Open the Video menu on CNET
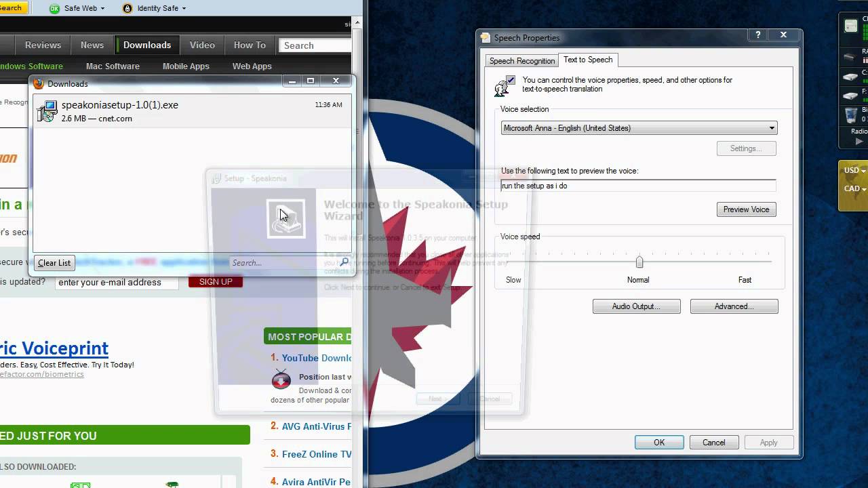This screenshot has height=488, width=868. (x=202, y=45)
